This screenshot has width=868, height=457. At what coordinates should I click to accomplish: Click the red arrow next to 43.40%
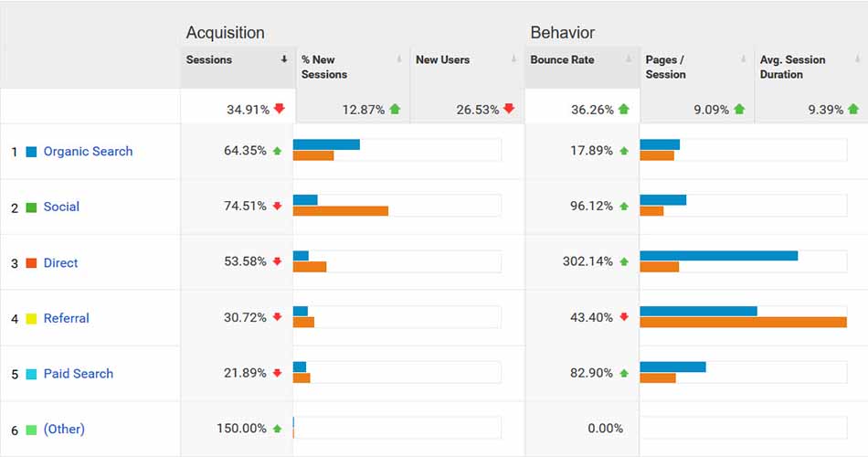624,317
